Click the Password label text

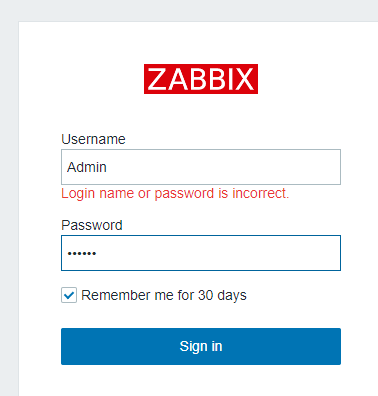[92, 225]
